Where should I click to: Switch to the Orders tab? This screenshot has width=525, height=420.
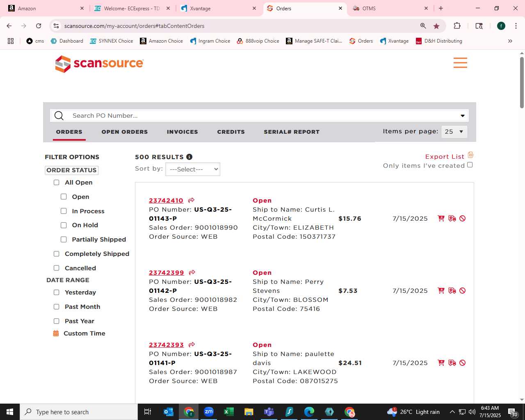(69, 132)
